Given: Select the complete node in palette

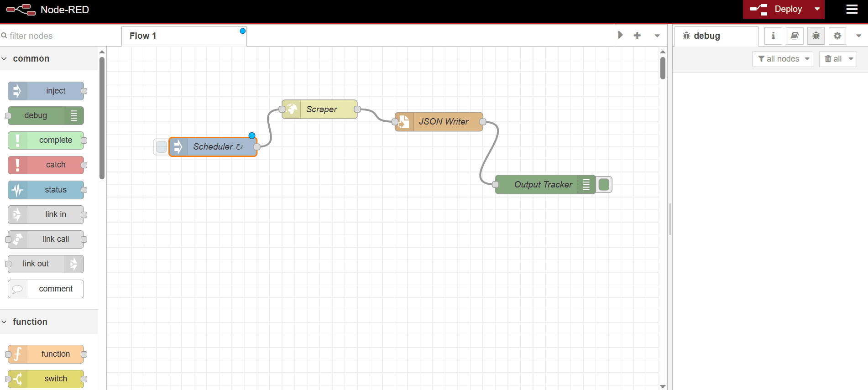Looking at the screenshot, I should 46,140.
